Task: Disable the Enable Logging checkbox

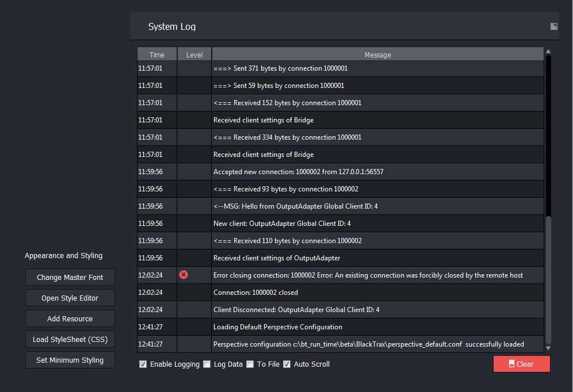Action: (x=143, y=364)
